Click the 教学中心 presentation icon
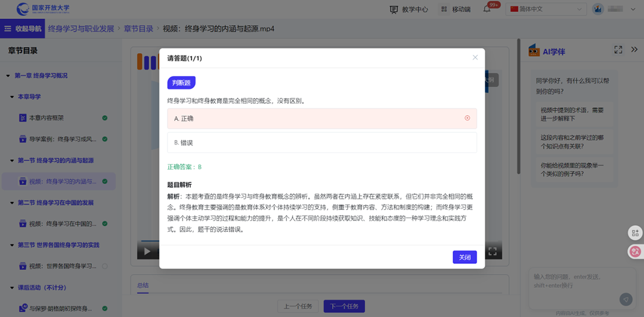This screenshot has width=644, height=317. coord(394,9)
